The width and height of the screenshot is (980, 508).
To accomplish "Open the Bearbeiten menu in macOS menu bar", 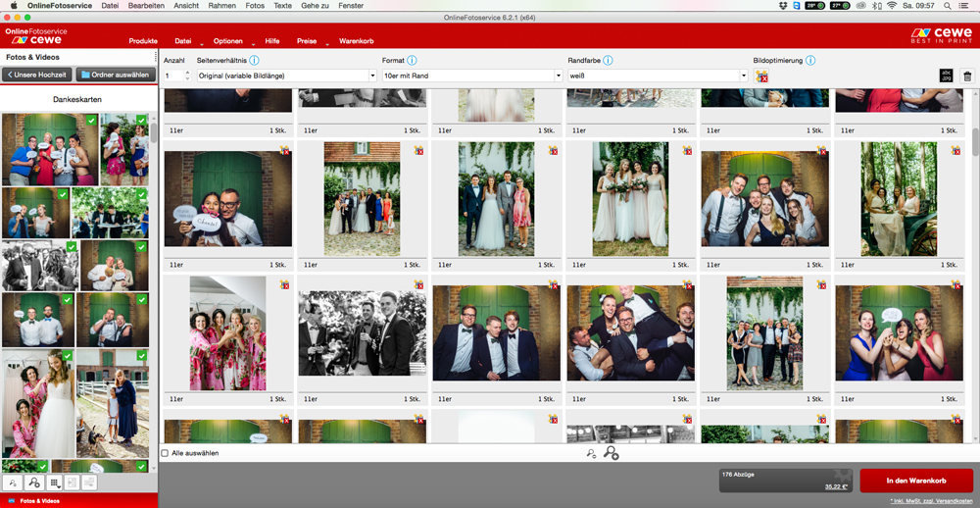I will point(146,6).
